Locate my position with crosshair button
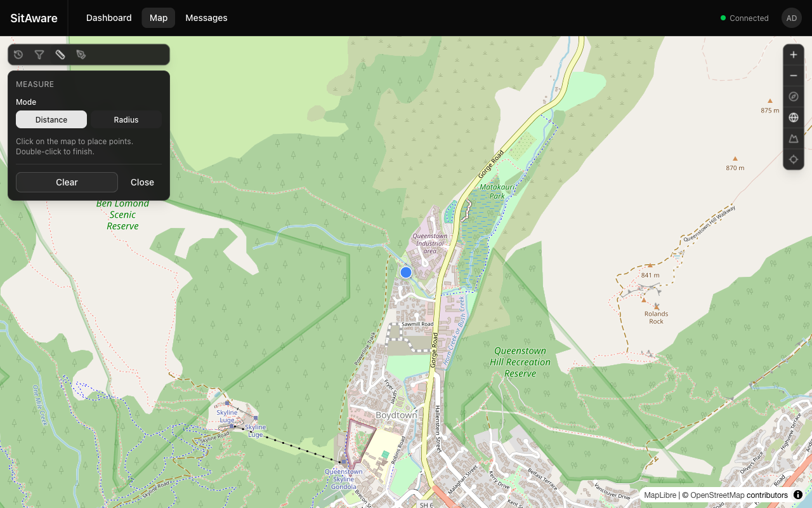 [x=794, y=159]
